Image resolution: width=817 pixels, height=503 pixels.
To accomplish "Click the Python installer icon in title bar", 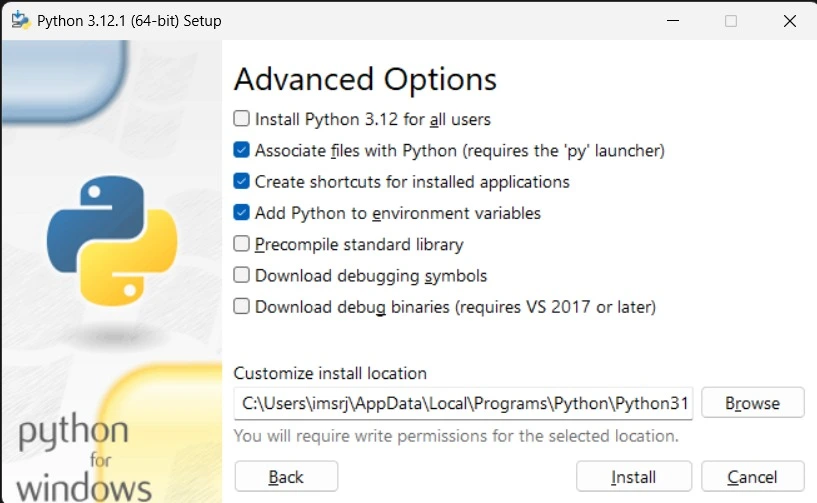I will (21, 20).
